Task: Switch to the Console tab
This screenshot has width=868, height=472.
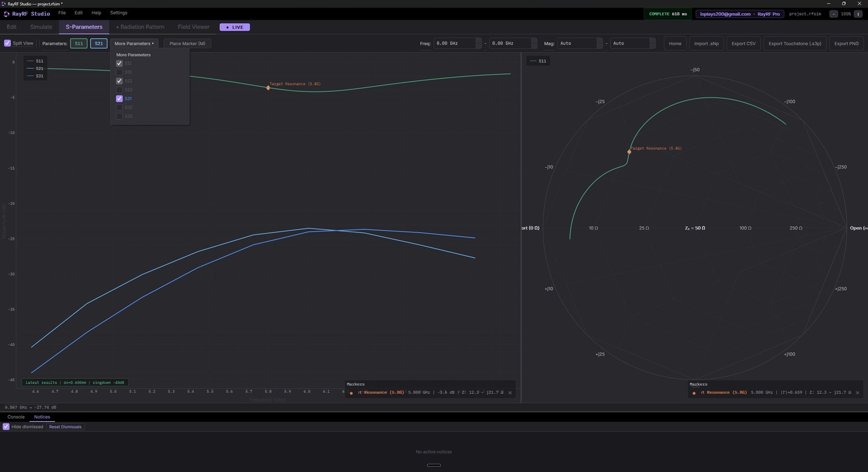Action: click(16, 417)
